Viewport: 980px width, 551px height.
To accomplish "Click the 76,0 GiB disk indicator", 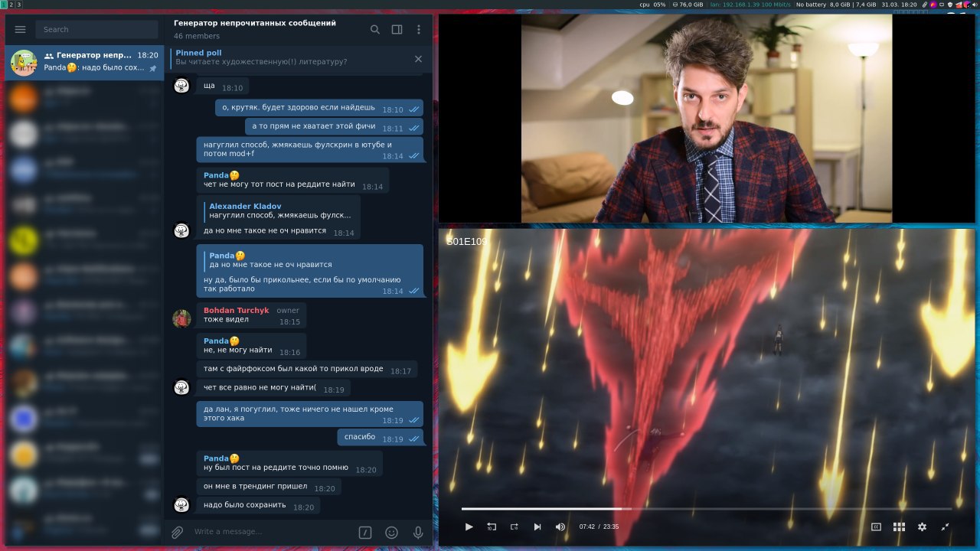I will coord(688,5).
